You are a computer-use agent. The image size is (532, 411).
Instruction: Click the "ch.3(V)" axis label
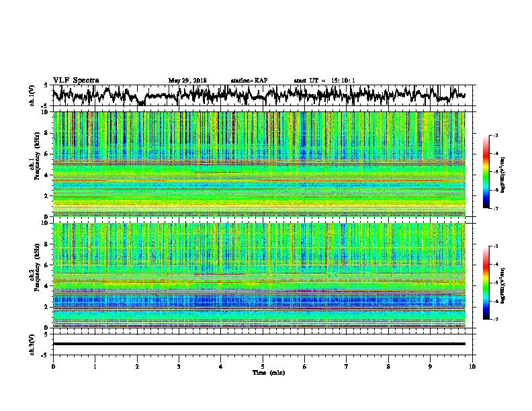point(32,345)
